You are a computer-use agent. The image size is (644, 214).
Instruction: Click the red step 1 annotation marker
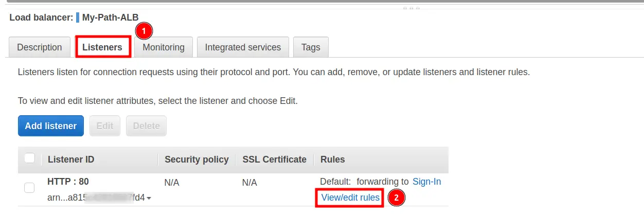click(x=144, y=31)
